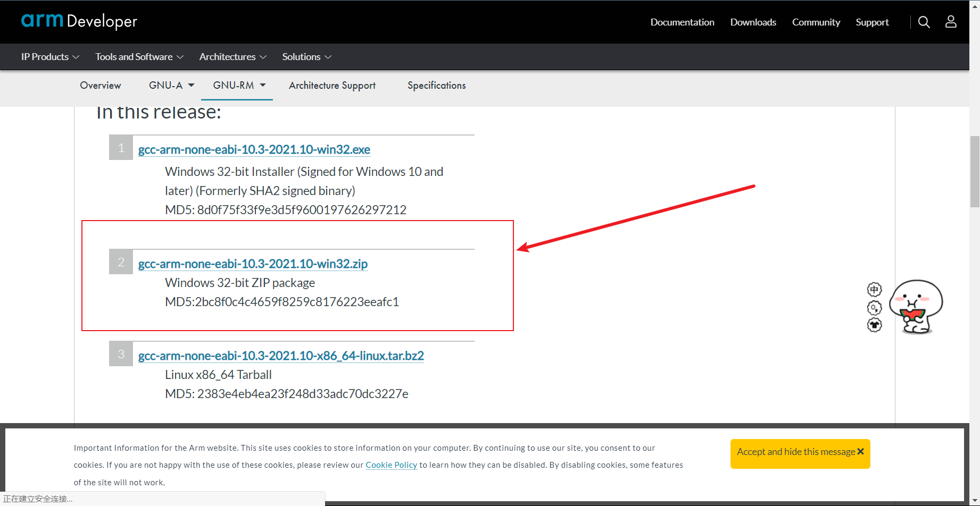Accept and hide the cookie message

tap(800, 453)
